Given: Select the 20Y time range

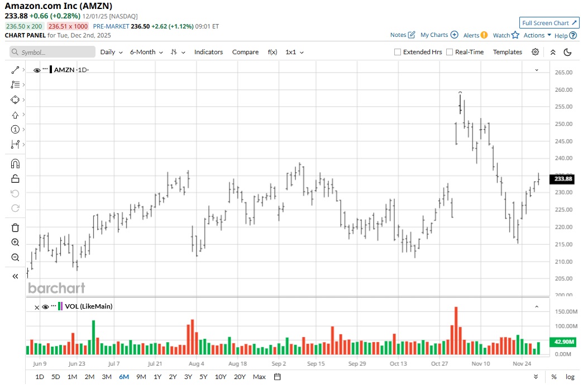Looking at the screenshot, I should point(240,377).
